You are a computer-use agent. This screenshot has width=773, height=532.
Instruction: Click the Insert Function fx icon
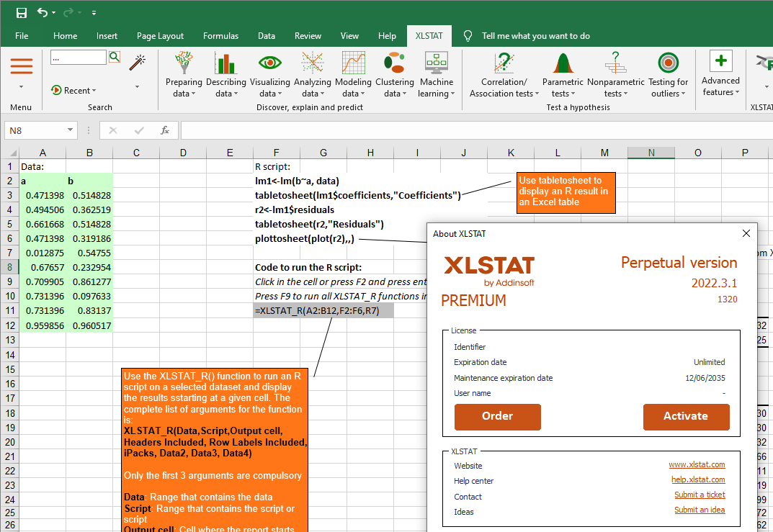coord(165,130)
